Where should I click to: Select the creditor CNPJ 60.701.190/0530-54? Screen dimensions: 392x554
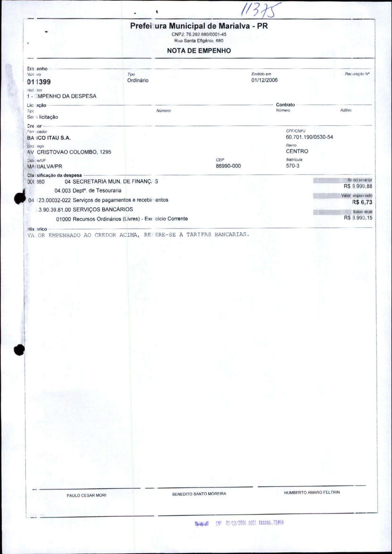coord(309,137)
